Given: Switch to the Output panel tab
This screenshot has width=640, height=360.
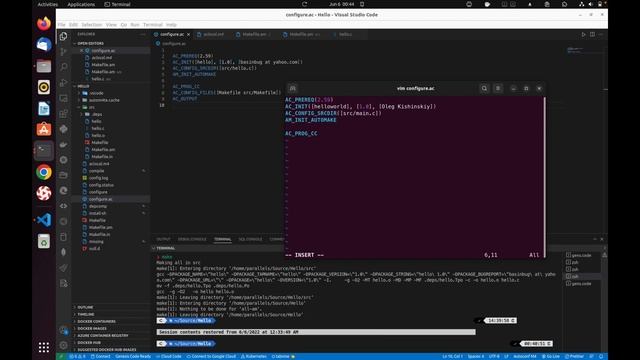Looking at the screenshot, I should tap(163, 239).
